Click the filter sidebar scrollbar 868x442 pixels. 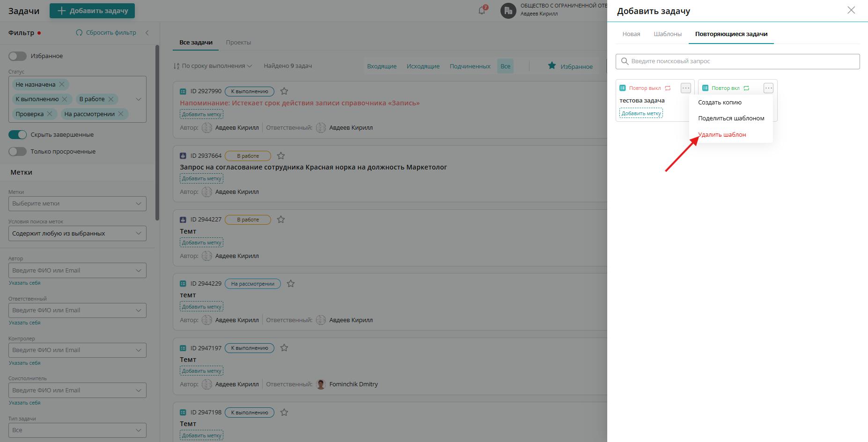157,133
